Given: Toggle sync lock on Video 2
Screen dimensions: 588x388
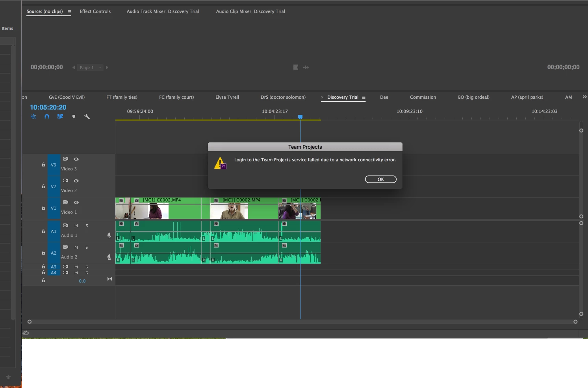Looking at the screenshot, I should [x=66, y=181].
